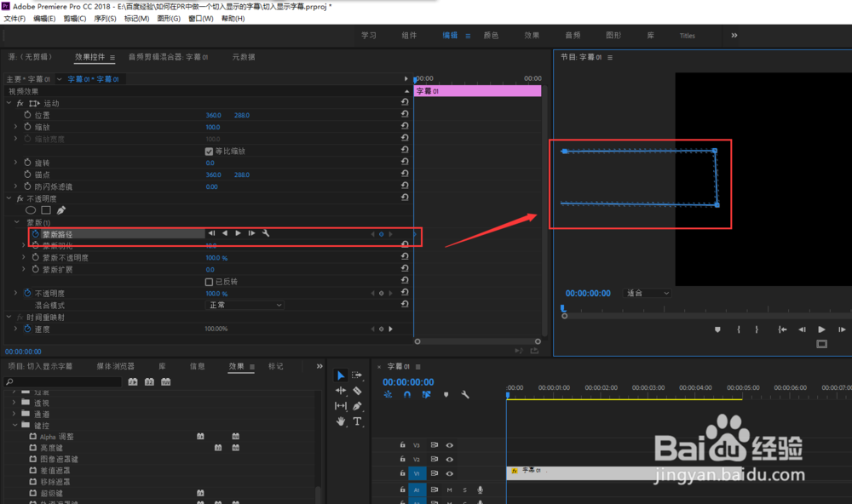Toggle snap magnet in timeline
This screenshot has width=852, height=504.
pyautogui.click(x=407, y=395)
